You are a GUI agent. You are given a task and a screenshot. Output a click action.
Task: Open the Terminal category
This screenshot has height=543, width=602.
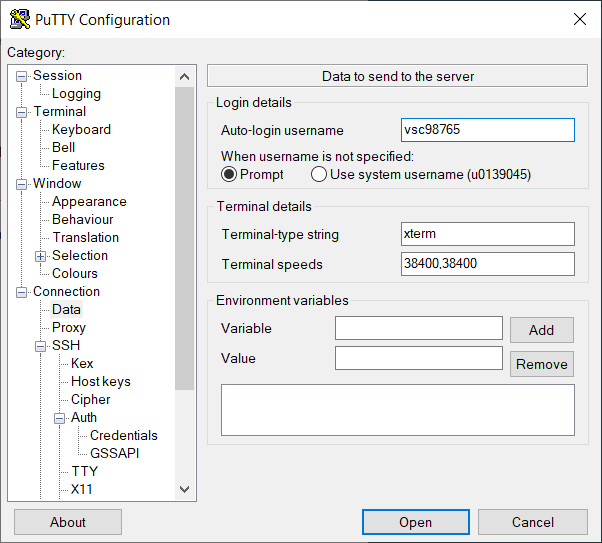[x=60, y=111]
